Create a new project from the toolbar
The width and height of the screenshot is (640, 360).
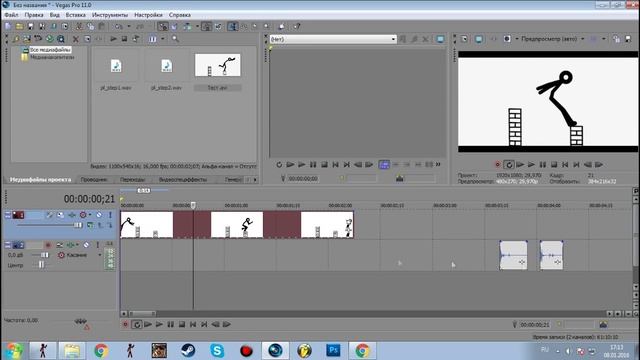point(8,27)
